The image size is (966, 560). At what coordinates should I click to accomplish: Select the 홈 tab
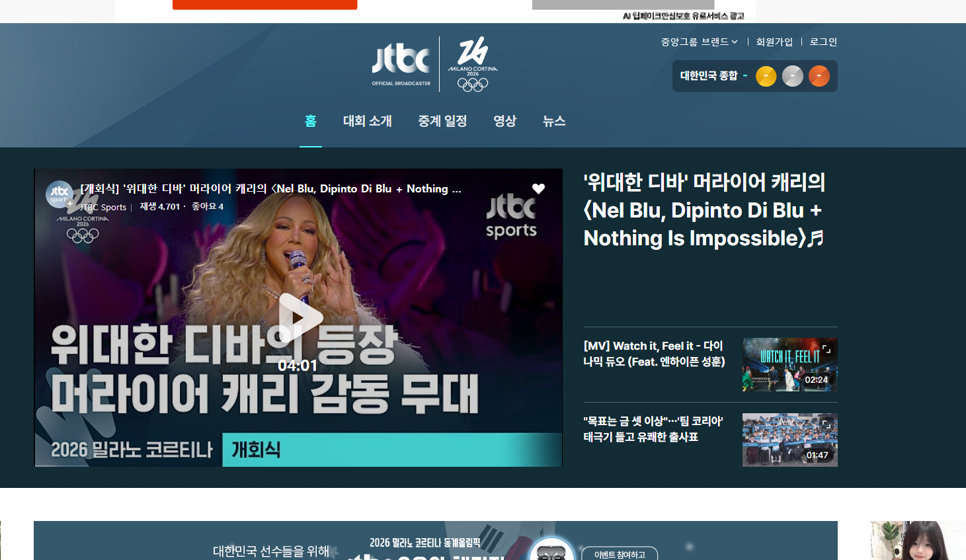[x=311, y=121]
